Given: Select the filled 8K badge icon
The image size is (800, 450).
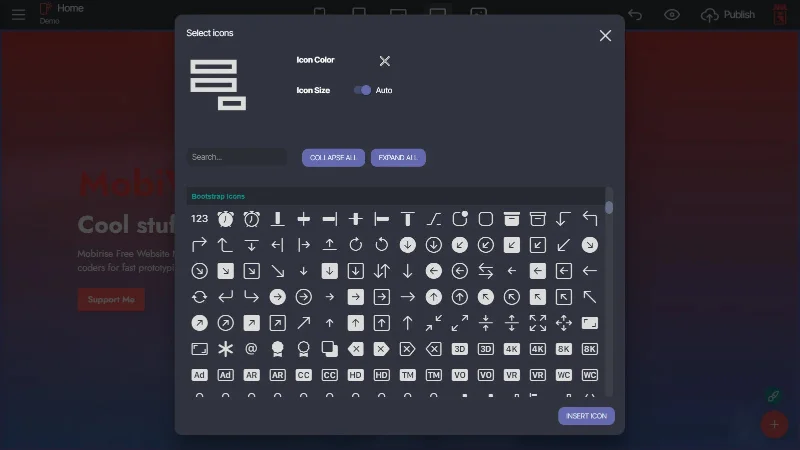Looking at the screenshot, I should [x=564, y=349].
